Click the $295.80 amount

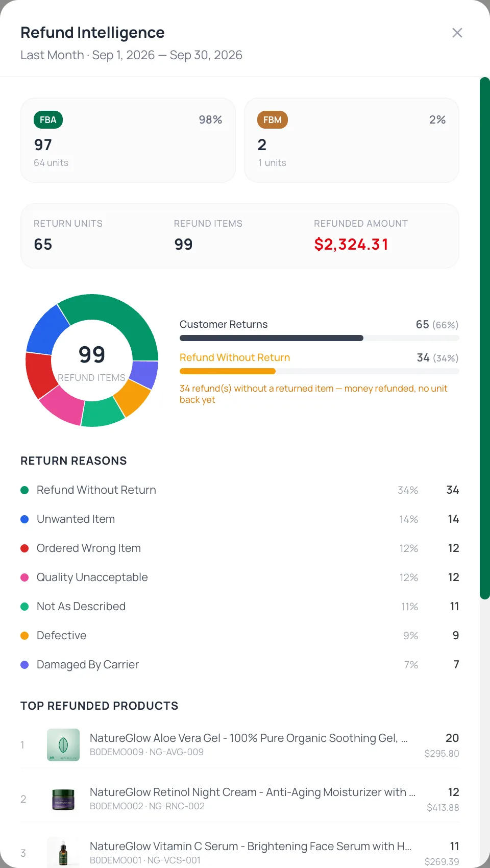click(x=442, y=754)
